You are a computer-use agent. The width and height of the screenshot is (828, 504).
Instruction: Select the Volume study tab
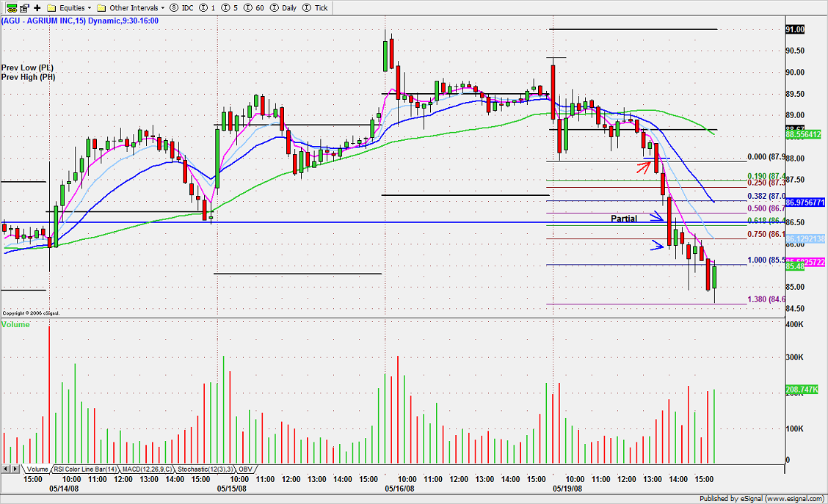[37, 470]
